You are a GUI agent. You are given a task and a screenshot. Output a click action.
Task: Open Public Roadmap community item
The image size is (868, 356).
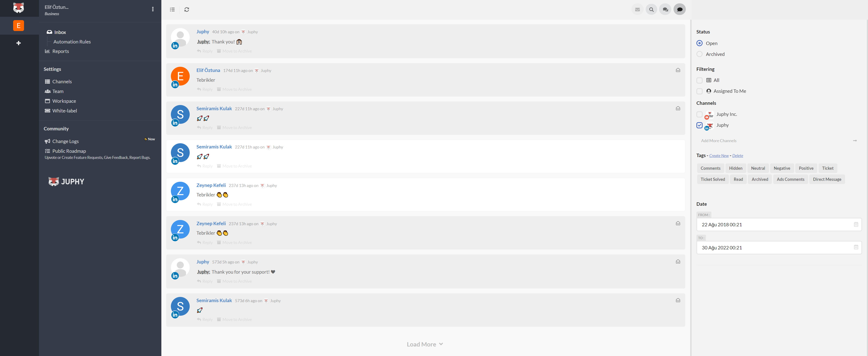pos(69,150)
